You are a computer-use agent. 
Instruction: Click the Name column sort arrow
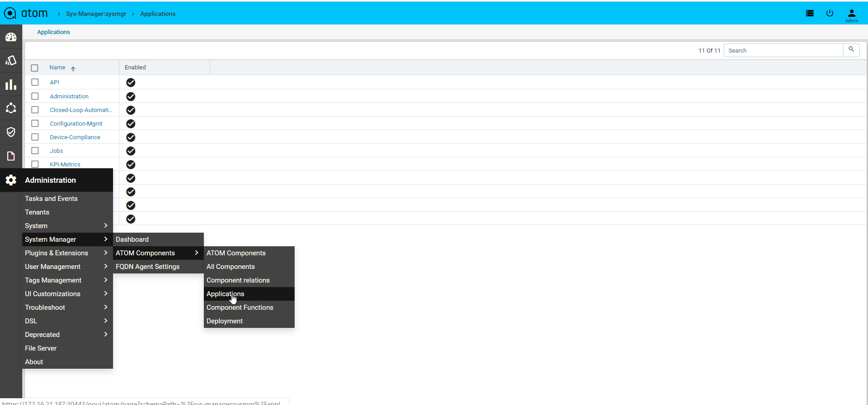73,68
